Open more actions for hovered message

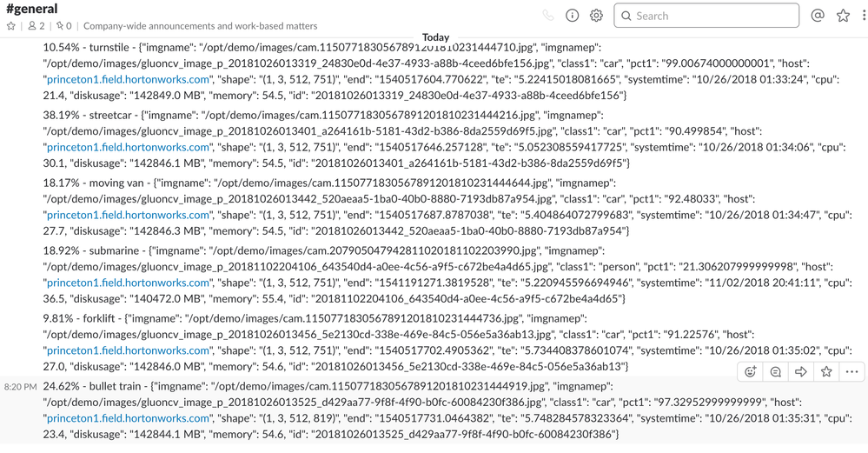[x=852, y=371]
